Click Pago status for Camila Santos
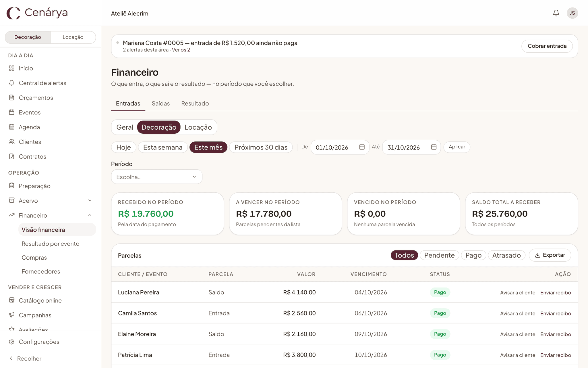The width and height of the screenshot is (588, 368). click(x=440, y=313)
